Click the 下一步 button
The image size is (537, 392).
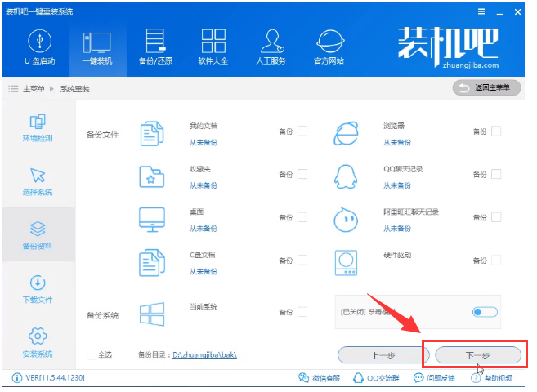coord(477,354)
